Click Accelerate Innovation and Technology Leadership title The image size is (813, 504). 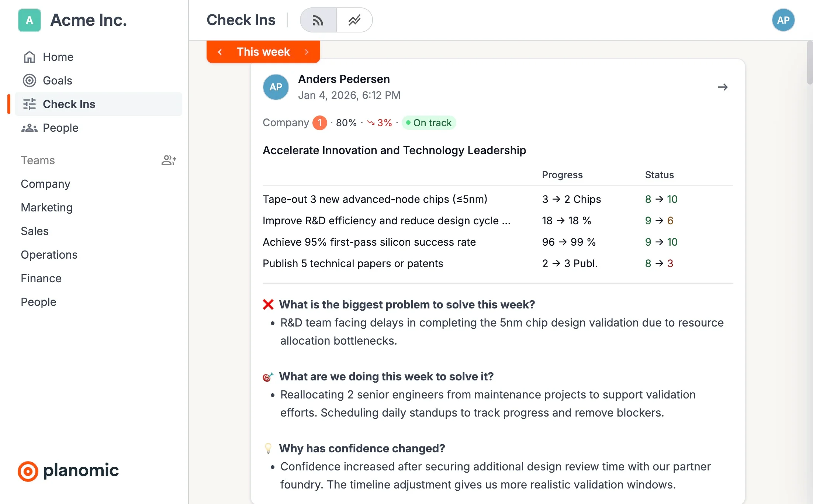[x=394, y=151]
